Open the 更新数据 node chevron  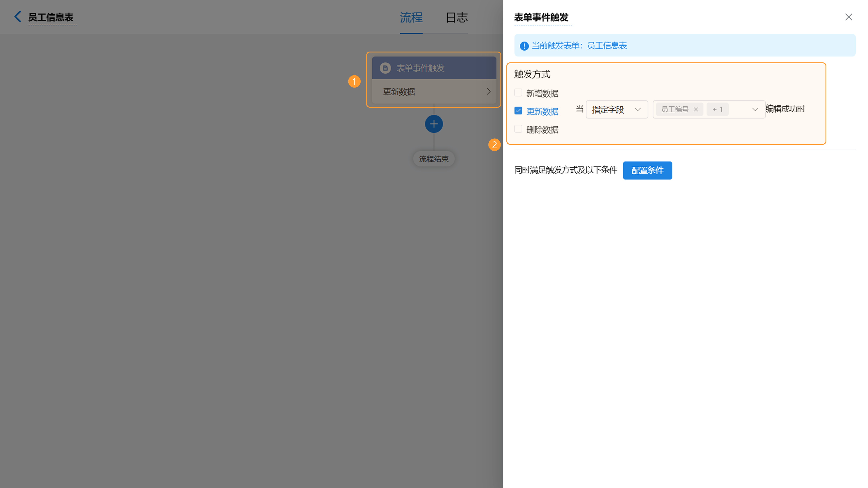pos(488,91)
